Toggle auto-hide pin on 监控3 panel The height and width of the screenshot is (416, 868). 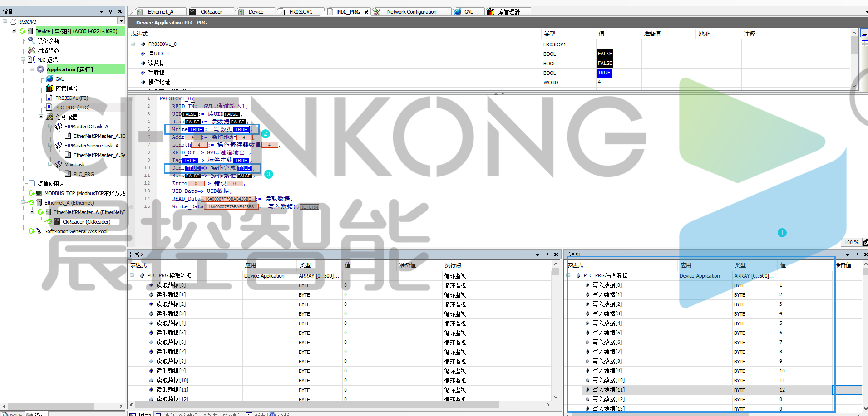857,254
